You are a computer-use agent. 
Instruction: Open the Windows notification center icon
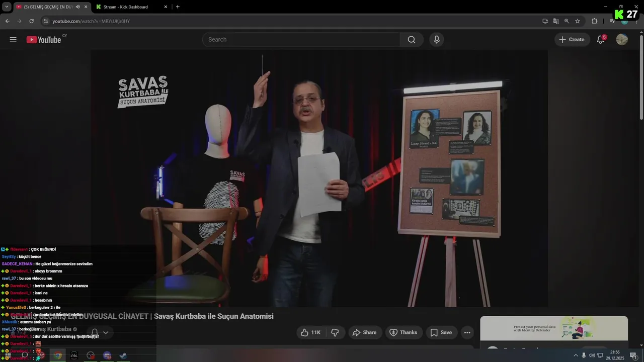tap(633, 355)
